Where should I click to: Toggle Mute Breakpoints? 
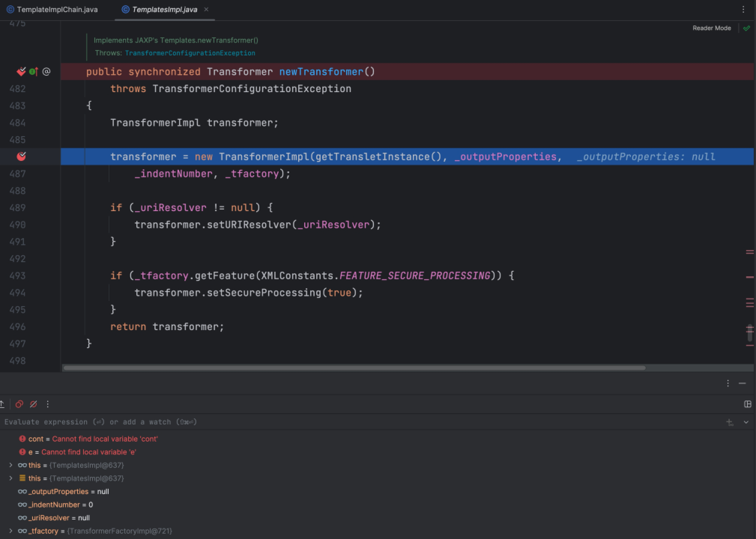[x=33, y=404]
